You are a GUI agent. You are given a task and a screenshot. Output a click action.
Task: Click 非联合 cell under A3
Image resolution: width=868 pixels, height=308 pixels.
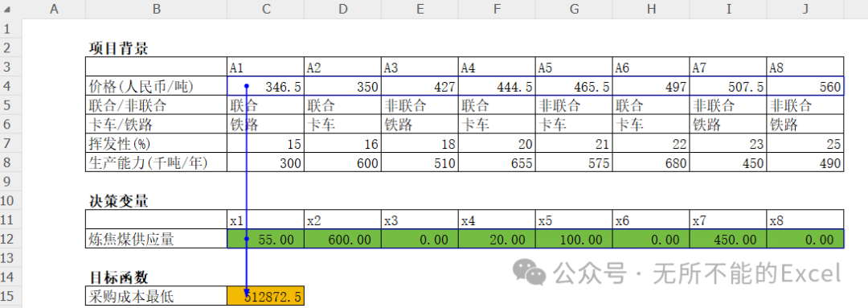click(x=420, y=105)
